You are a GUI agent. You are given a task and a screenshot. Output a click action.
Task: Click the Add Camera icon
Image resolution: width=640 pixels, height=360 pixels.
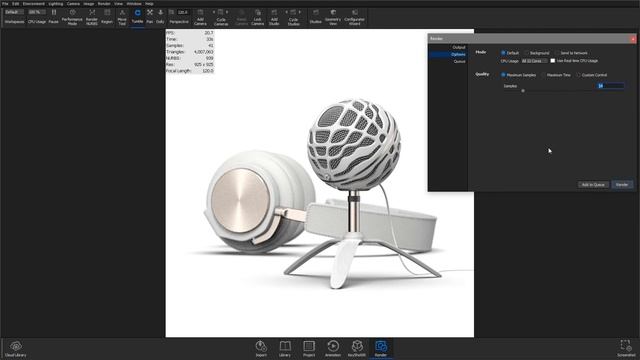pos(200,13)
